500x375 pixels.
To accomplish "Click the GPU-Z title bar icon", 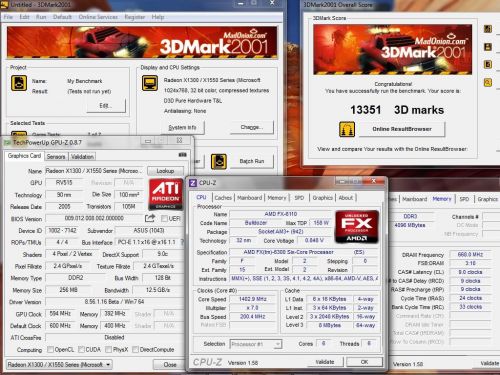I will click(7, 143).
